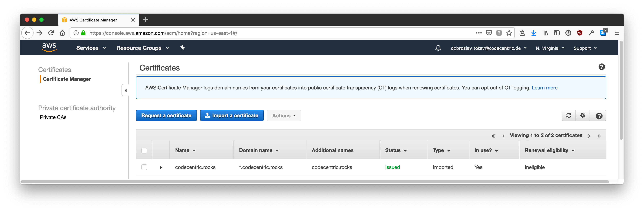Click the horizontal scrollbar at bottom
The image size is (644, 211).
coord(315,182)
